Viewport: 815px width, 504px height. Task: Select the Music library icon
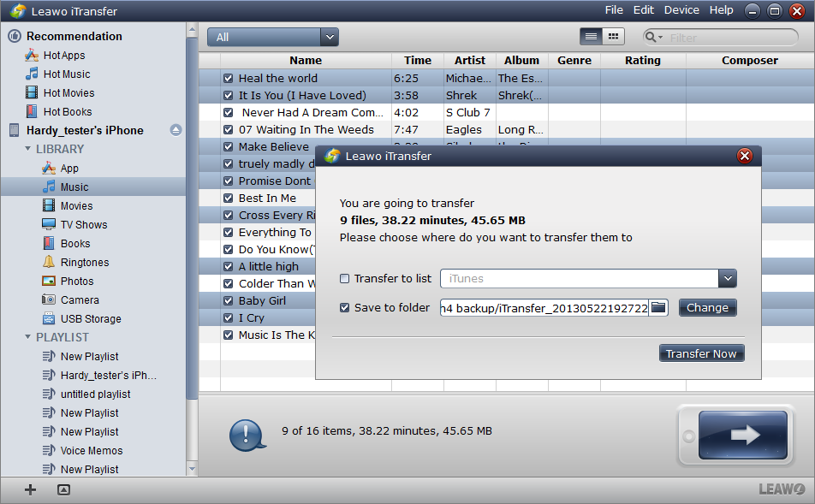click(x=49, y=187)
